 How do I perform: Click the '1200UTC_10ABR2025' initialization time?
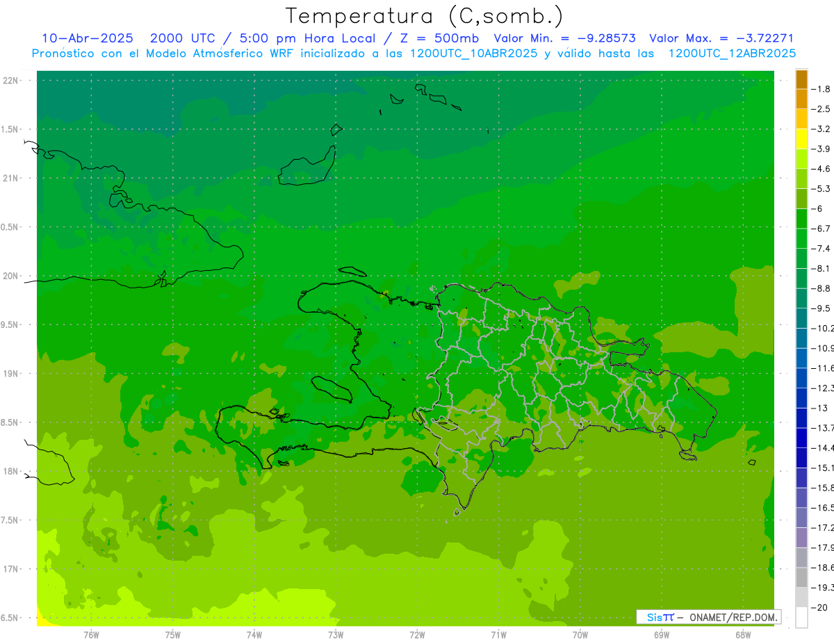click(473, 53)
